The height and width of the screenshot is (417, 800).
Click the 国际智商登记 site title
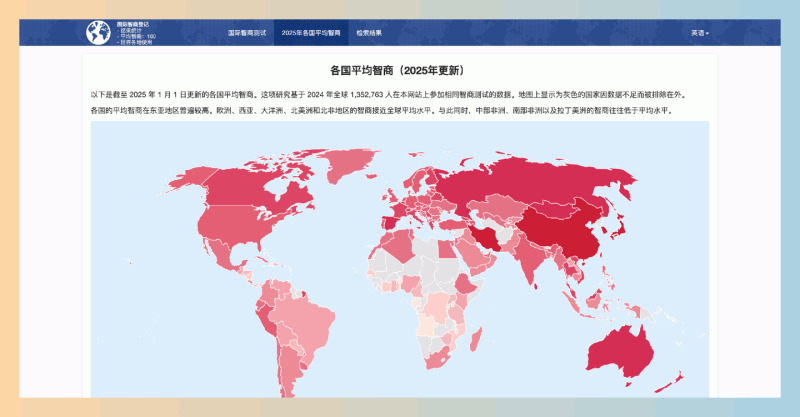click(x=133, y=24)
